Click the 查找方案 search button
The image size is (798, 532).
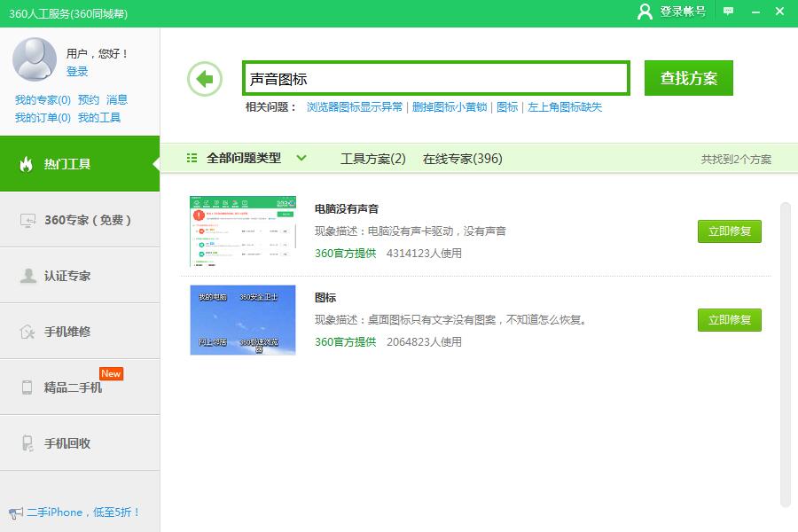tap(689, 78)
